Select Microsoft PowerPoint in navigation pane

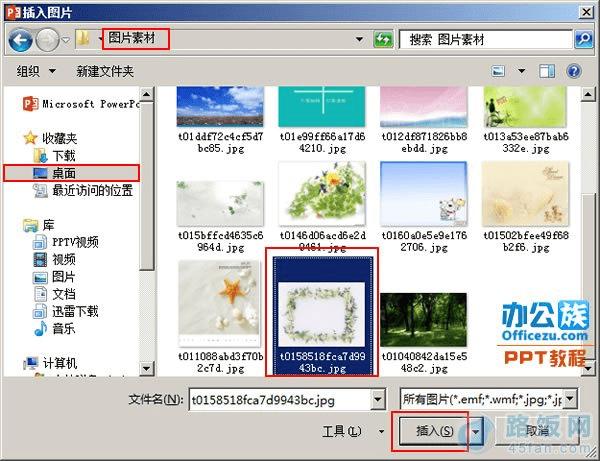click(x=81, y=104)
